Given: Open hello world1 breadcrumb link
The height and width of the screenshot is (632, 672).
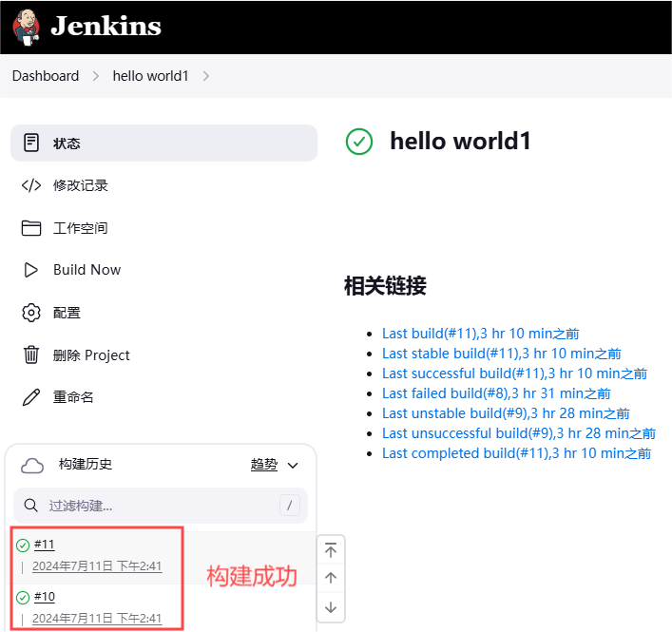Looking at the screenshot, I should click(150, 76).
